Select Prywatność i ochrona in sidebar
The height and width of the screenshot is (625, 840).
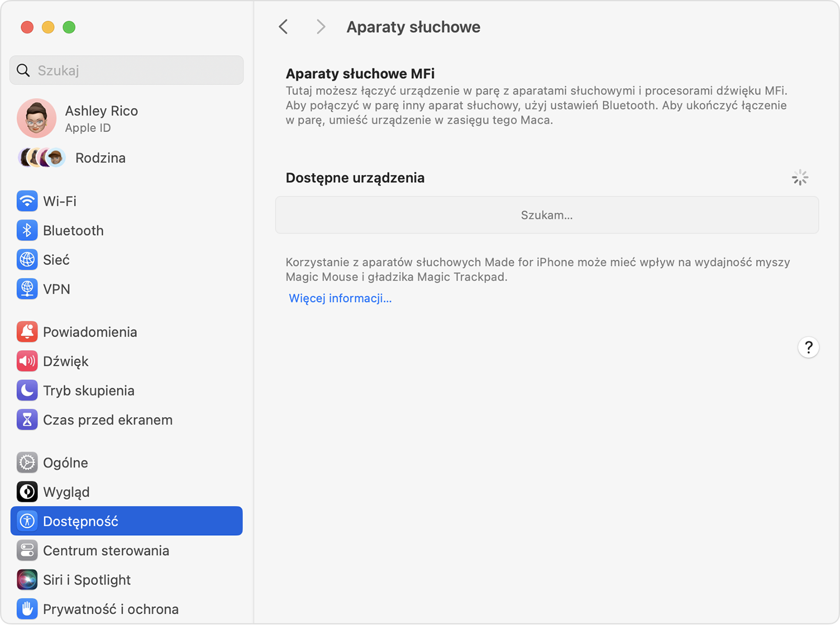110,610
